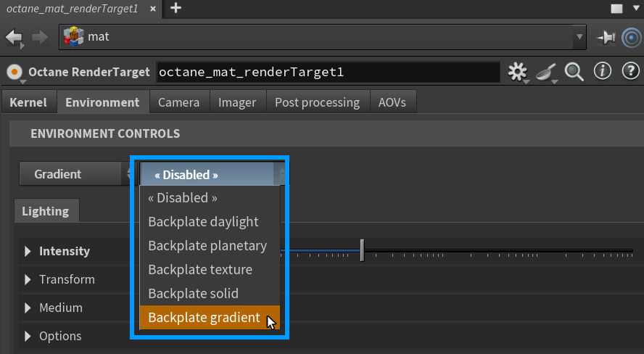Click the node name field octane_mat_renderTarget1

tap(328, 72)
